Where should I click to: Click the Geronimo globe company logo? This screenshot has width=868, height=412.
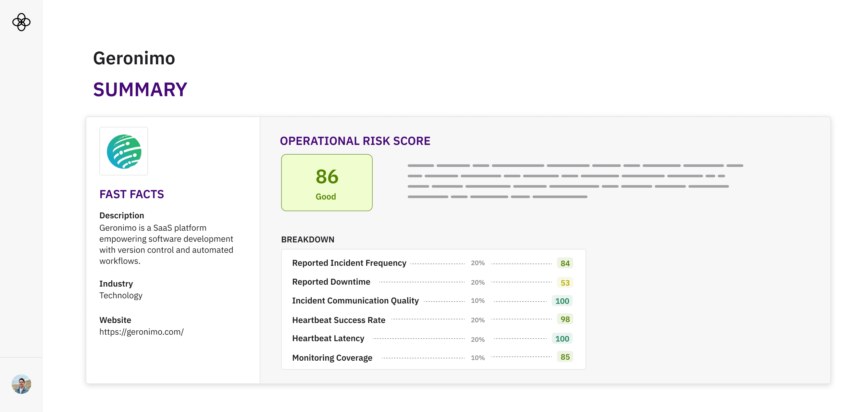coord(124,151)
